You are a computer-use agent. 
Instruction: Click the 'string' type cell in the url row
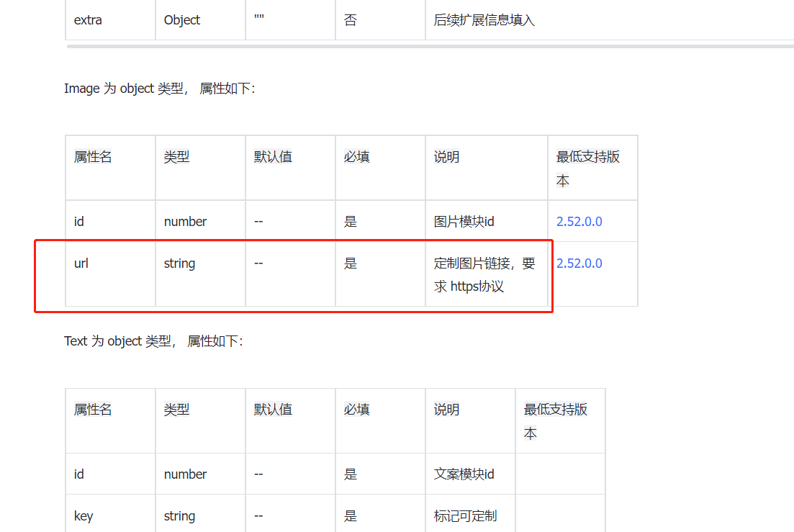(x=179, y=263)
